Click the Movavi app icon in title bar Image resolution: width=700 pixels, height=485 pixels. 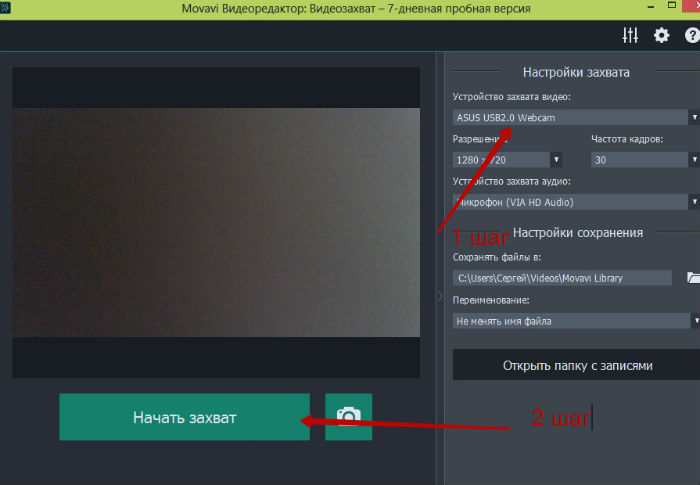coord(5,8)
